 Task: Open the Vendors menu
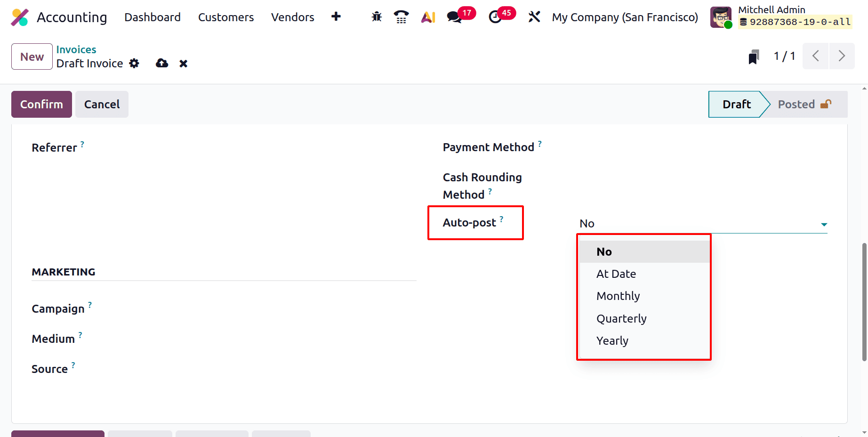tap(292, 17)
